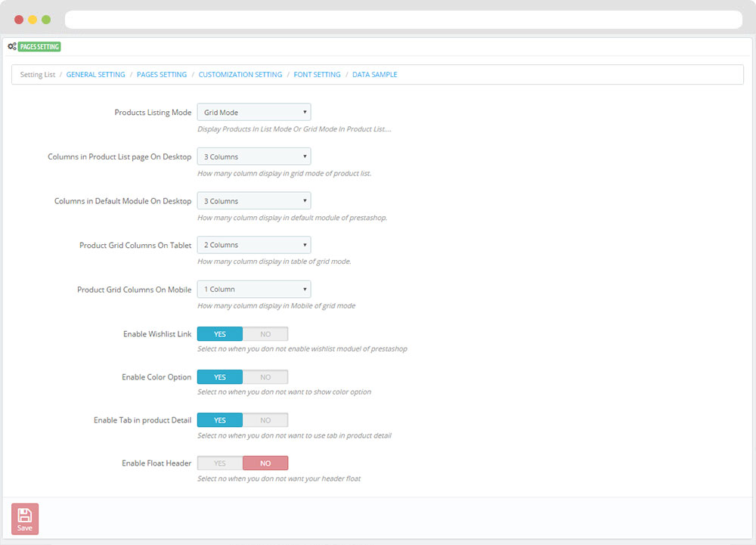Click YES on Enable Wishlist Link

click(x=220, y=334)
